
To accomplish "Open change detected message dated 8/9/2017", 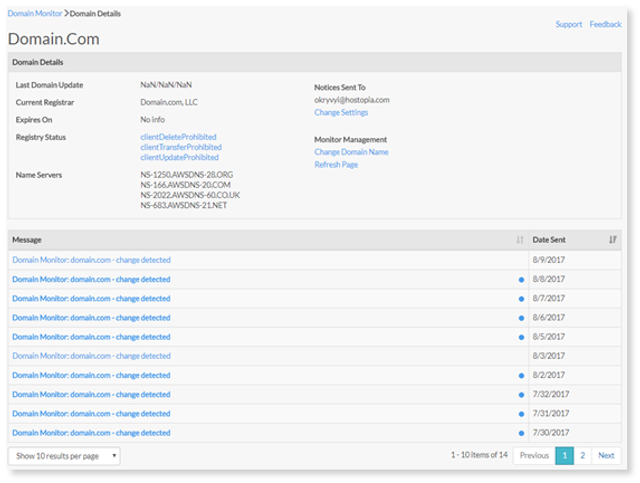I will click(x=91, y=260).
